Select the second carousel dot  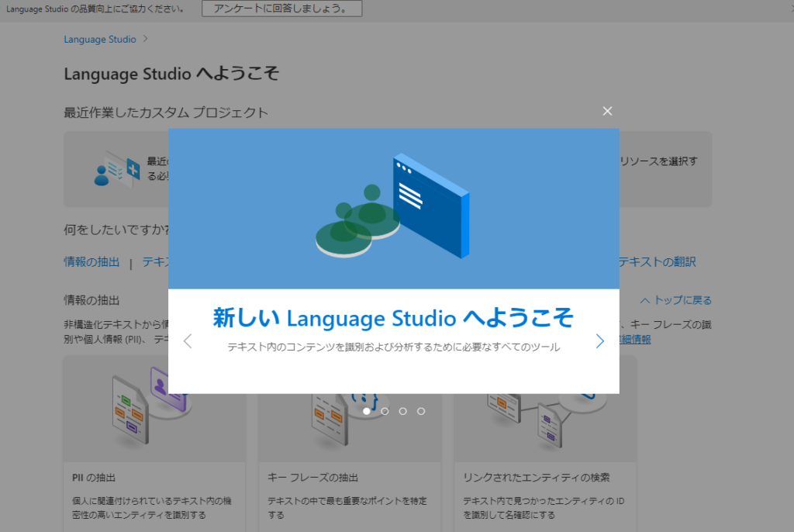click(x=384, y=411)
